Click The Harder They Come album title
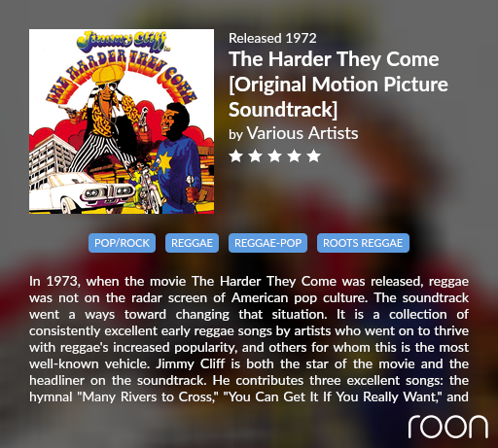The height and width of the screenshot is (448, 498). [338, 85]
